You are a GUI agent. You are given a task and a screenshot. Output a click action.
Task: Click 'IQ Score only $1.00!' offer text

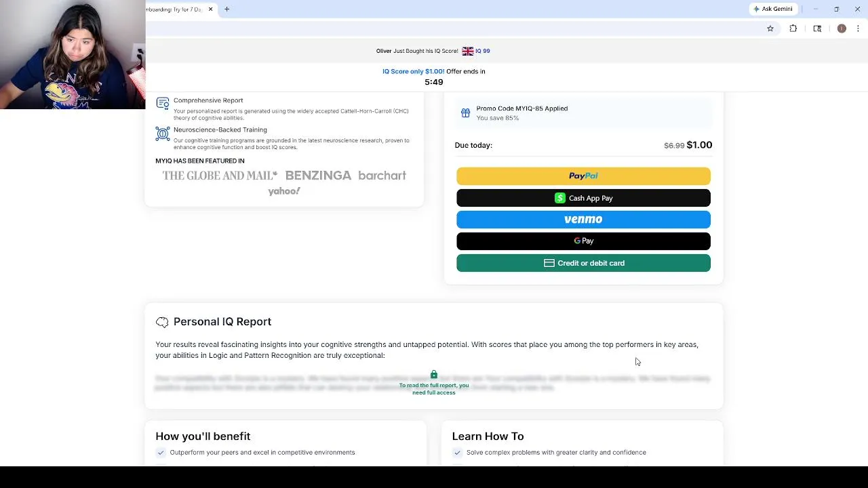coord(414,71)
